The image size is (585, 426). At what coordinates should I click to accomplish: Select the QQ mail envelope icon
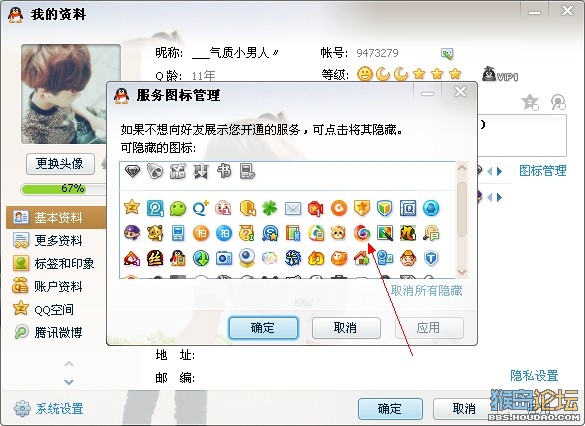pyautogui.click(x=293, y=209)
